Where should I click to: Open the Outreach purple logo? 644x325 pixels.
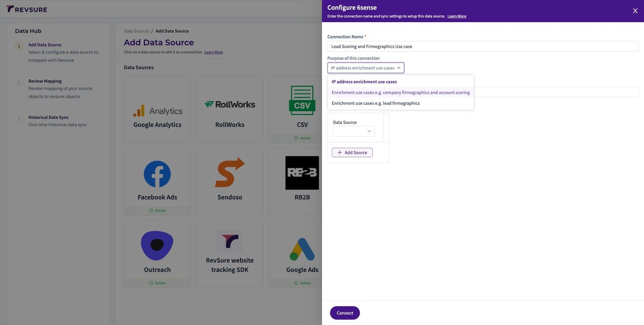[157, 245]
